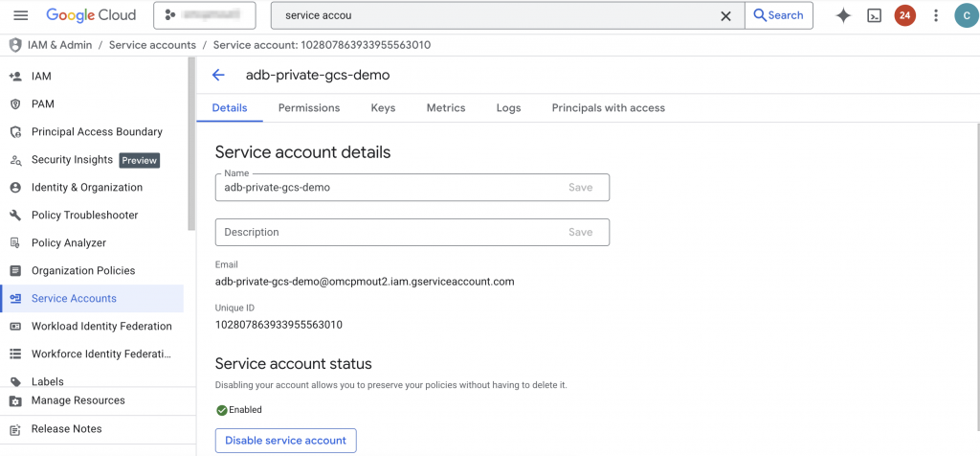Go back using the left arrow
Viewport: 980px width, 456px height.
[x=218, y=75]
